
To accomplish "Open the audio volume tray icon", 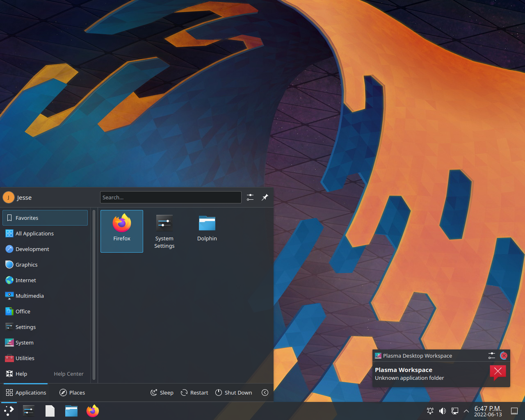I will (443, 411).
